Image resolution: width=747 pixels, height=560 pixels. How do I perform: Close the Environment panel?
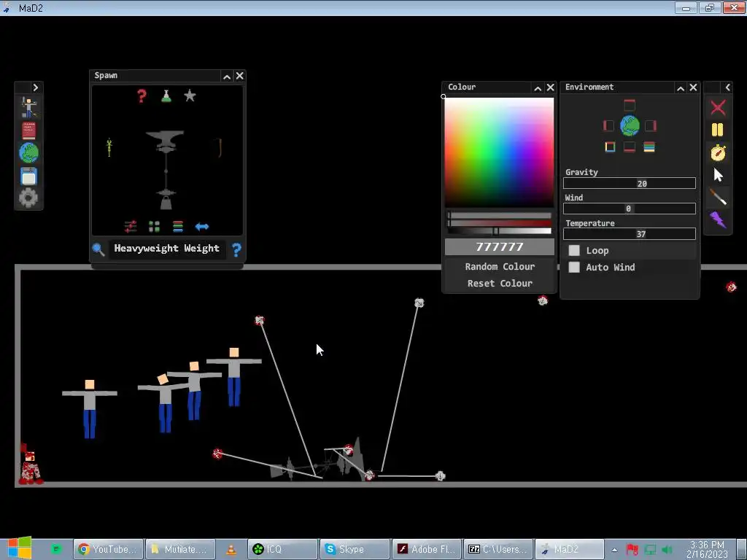click(693, 87)
